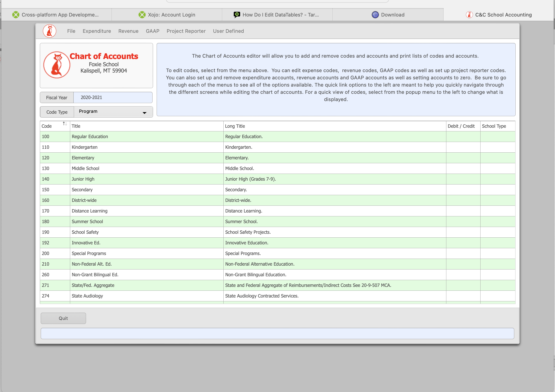Select the 'Elementary' title cell
Screen dimensions: 555x392
[x=147, y=158]
